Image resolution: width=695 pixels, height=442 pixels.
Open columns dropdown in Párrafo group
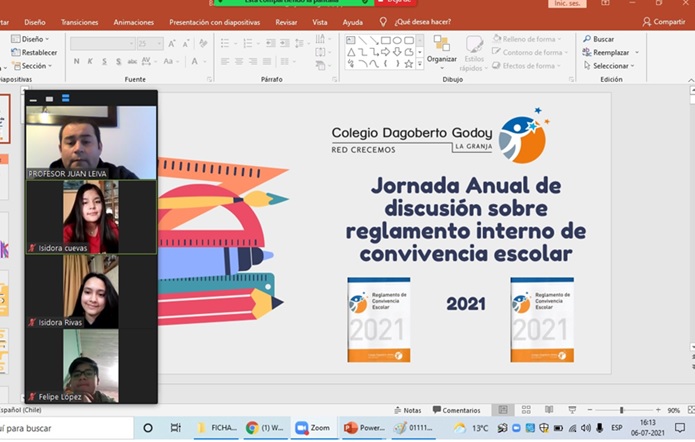(288, 61)
